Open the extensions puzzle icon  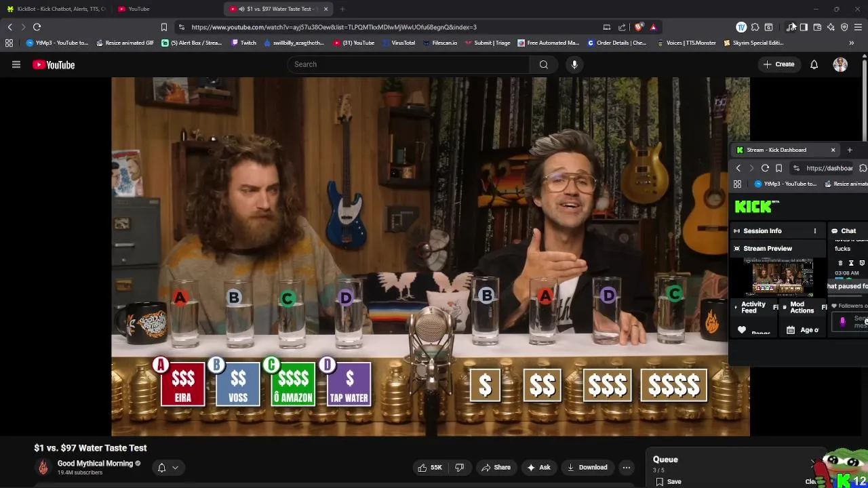(x=755, y=27)
